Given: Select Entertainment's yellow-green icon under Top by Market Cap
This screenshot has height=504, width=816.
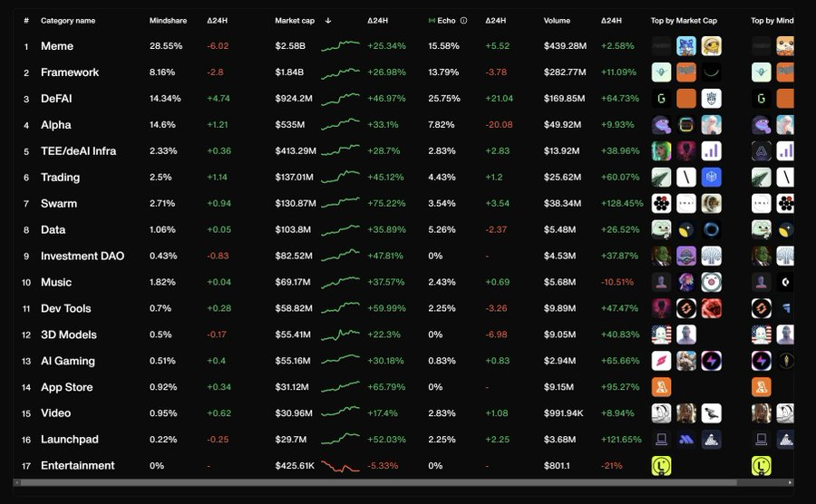Looking at the screenshot, I should (661, 466).
